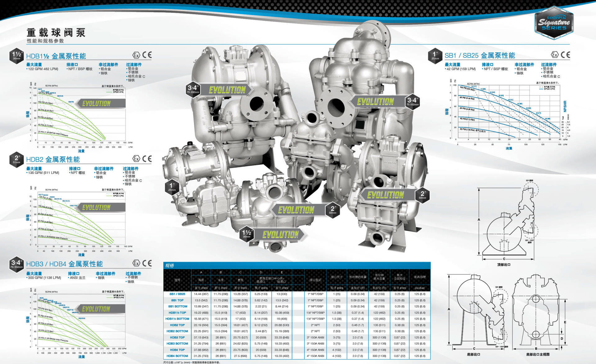This screenshot has width=596, height=364.
Task: Click the 尺寸公差 tolerance footnote below the table
Action: click(x=192, y=362)
